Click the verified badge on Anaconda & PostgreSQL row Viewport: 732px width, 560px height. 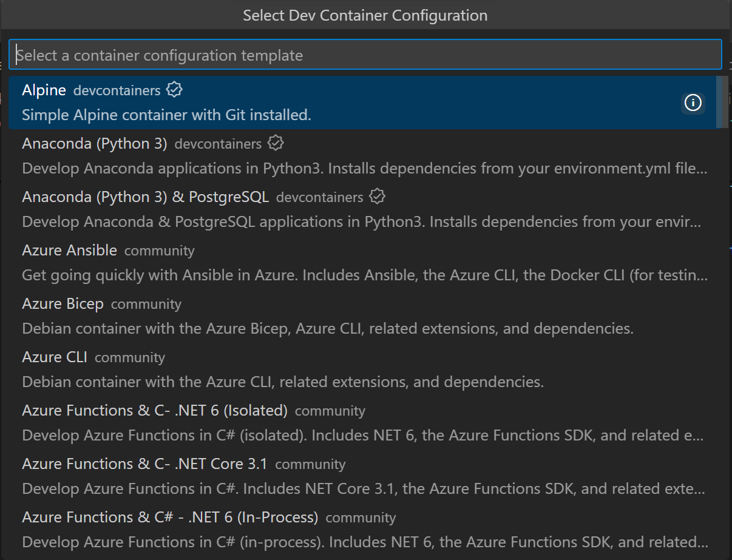(x=377, y=197)
